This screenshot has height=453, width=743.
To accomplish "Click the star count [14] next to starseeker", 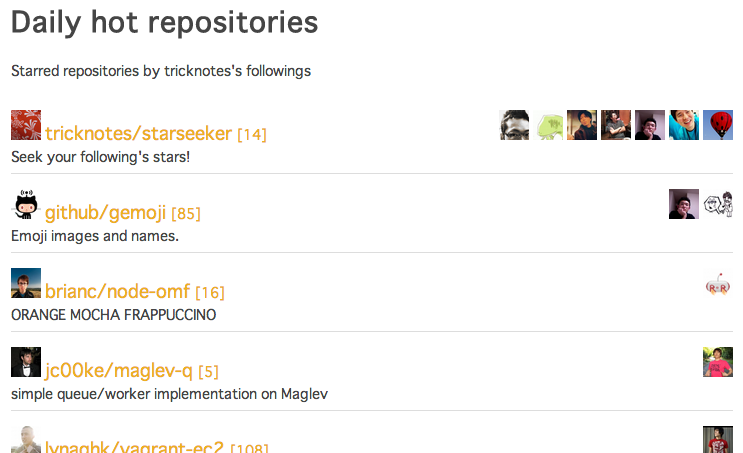I will click(x=252, y=135).
